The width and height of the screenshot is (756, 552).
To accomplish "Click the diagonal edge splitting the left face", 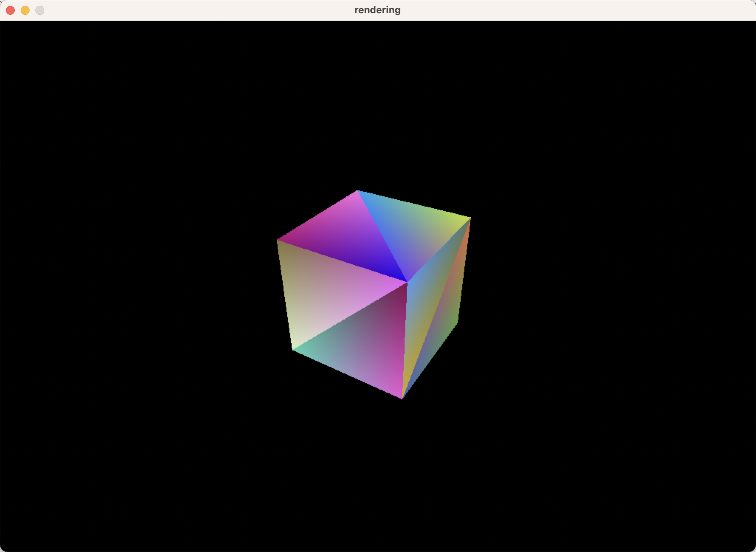I will 350,316.
